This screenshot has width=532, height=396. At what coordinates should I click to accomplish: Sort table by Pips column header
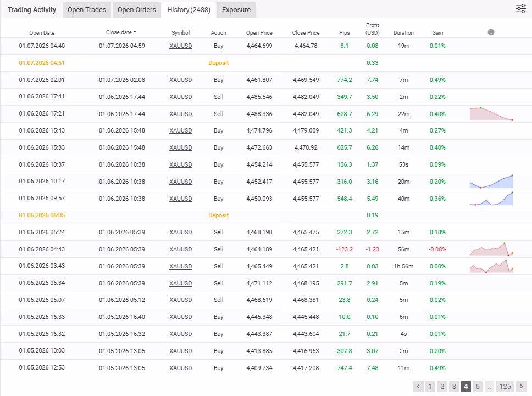344,33
